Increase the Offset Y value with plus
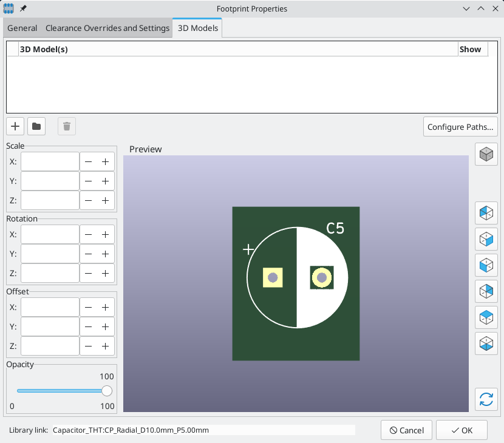The image size is (504, 443). click(105, 326)
